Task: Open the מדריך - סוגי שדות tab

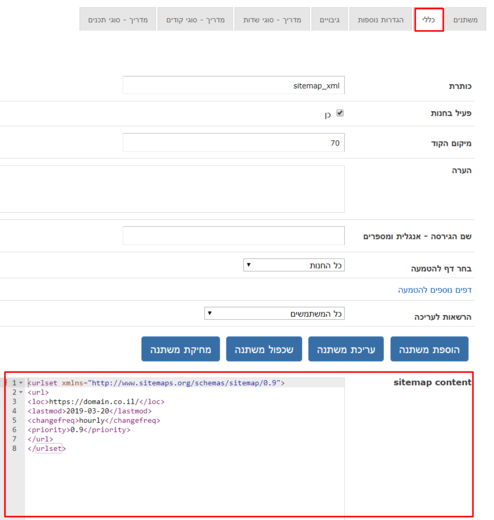Action: [272, 20]
